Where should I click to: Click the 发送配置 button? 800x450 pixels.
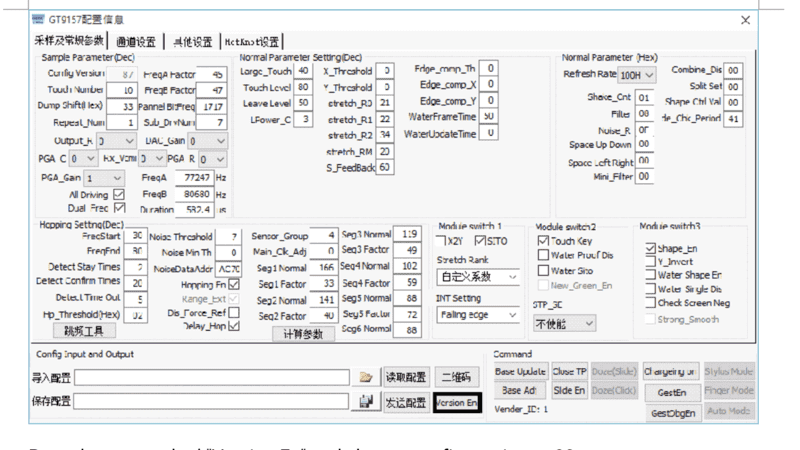coord(407,403)
